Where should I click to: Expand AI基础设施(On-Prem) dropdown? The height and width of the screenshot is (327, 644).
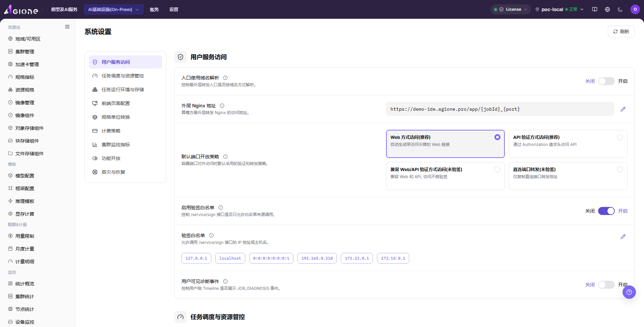[x=113, y=9]
